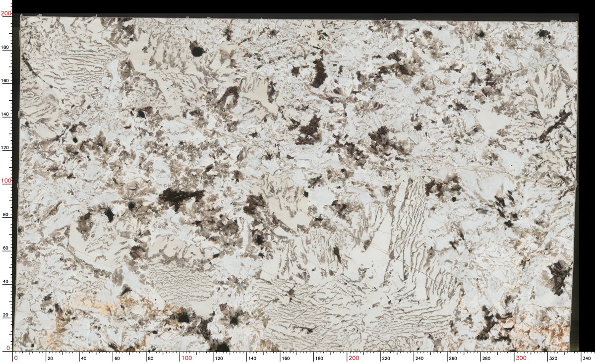
Task: Click the 20 label on vertical ruler
Action: tap(6, 315)
